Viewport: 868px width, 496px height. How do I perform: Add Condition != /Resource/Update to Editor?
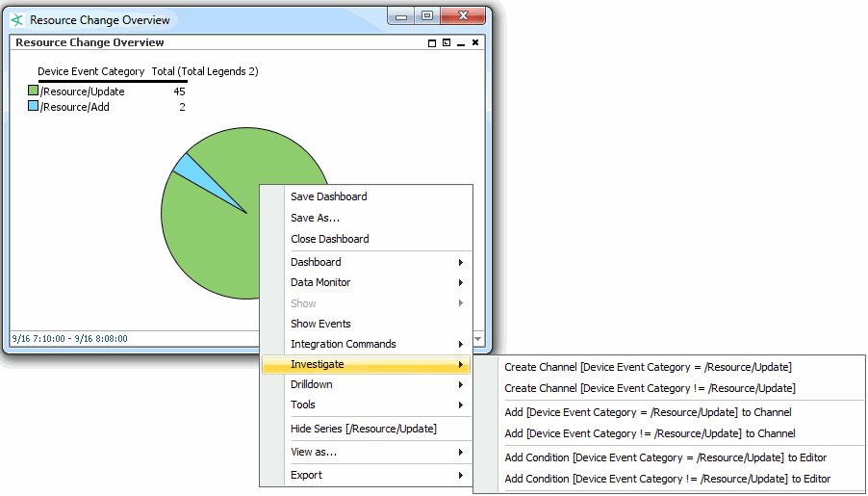coord(667,479)
